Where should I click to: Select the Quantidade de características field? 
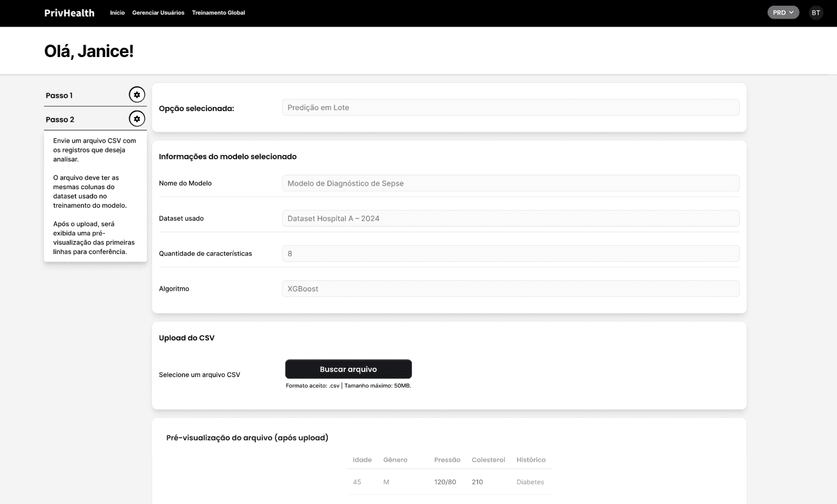pos(510,253)
